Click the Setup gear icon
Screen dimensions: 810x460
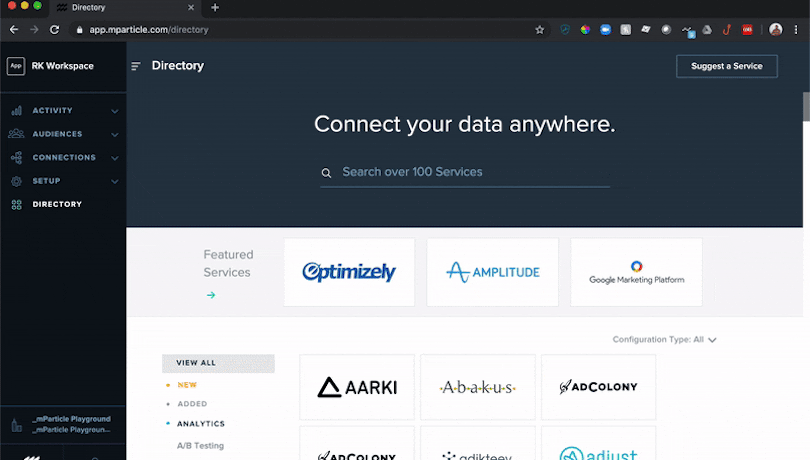pyautogui.click(x=17, y=181)
